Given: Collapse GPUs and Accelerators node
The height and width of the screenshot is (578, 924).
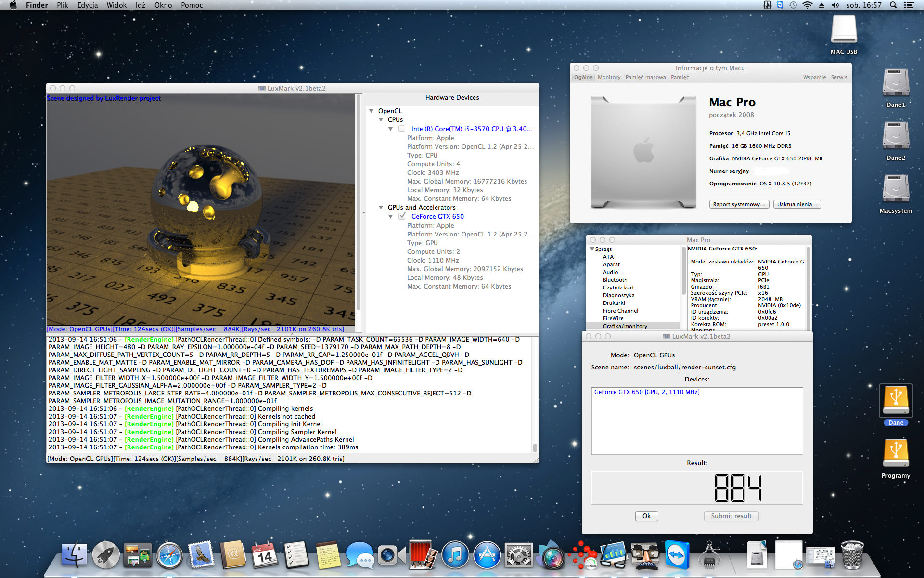Looking at the screenshot, I should (381, 208).
